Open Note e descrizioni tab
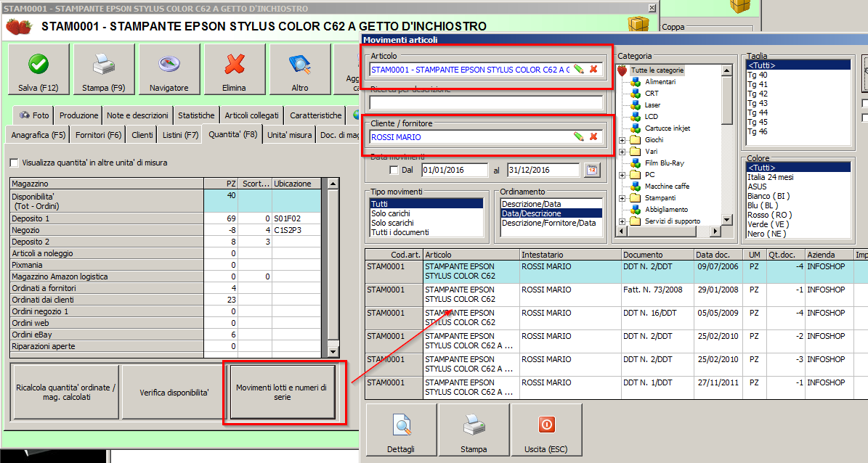This screenshot has width=868, height=463. (137, 115)
